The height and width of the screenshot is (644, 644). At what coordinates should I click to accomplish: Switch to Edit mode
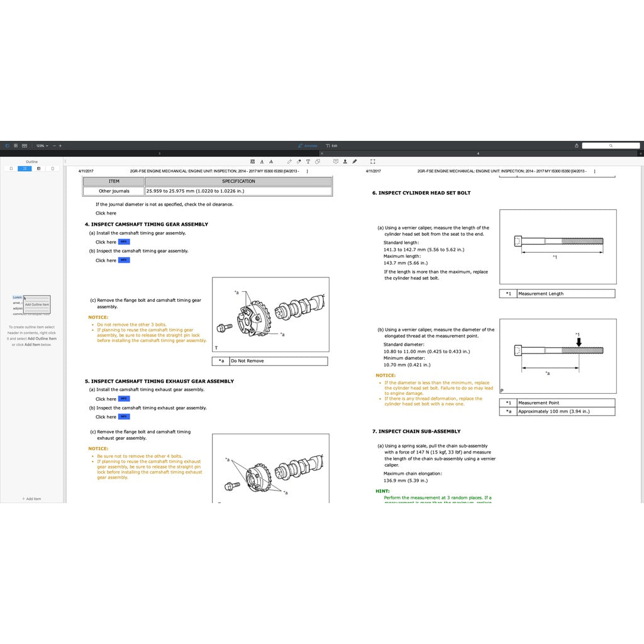click(x=331, y=145)
